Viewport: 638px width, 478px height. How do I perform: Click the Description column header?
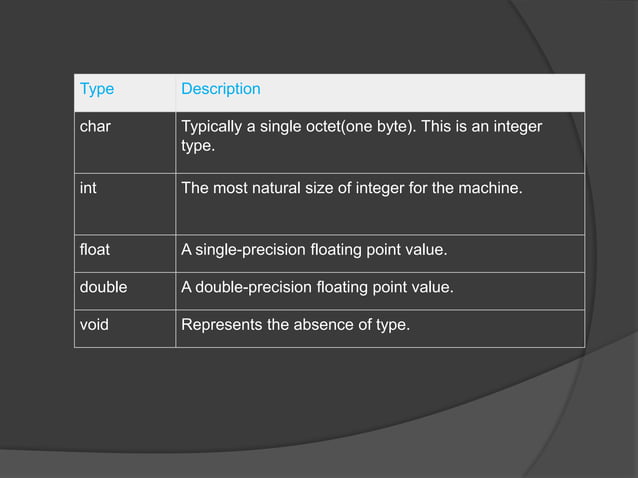(x=221, y=89)
